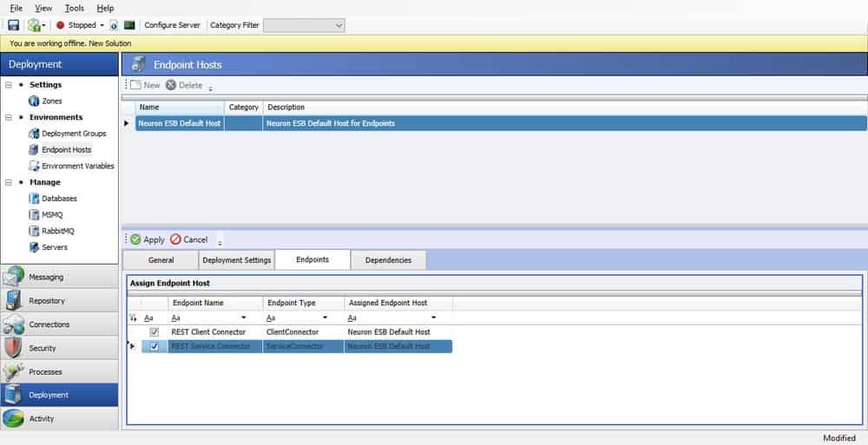Click the Delete endpoint host button
868x445 pixels.
point(184,85)
